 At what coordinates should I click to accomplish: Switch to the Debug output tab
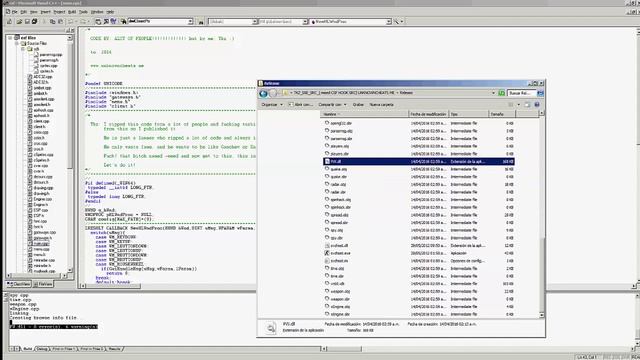pos(42,349)
